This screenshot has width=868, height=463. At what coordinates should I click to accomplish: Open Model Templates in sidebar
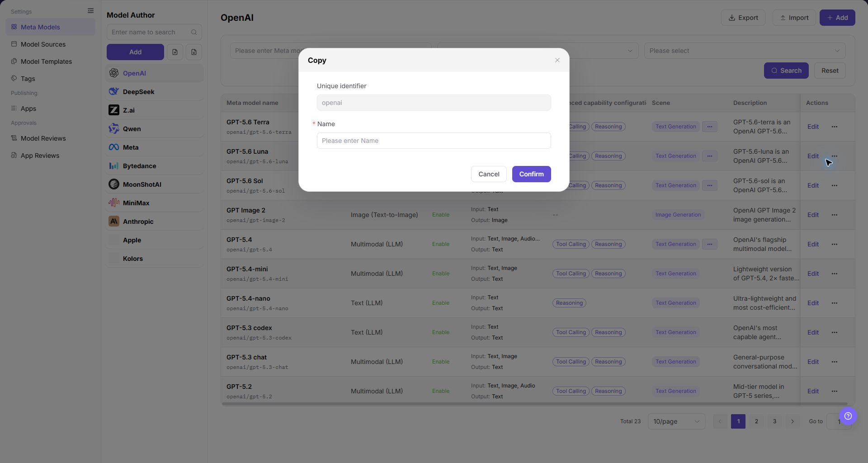coord(50,61)
